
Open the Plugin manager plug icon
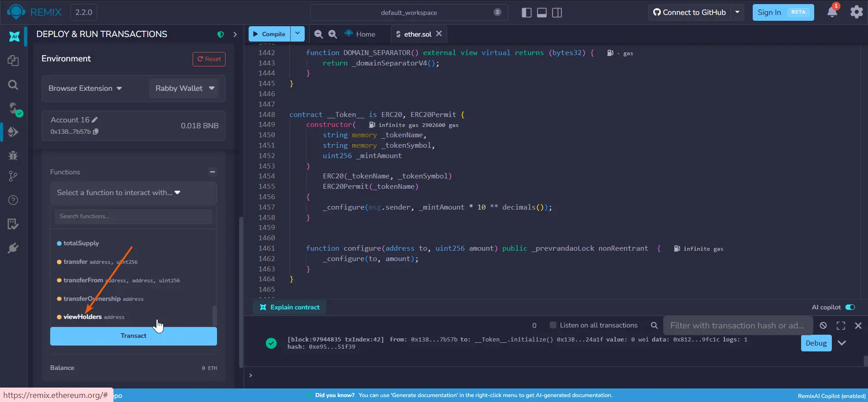click(x=13, y=248)
